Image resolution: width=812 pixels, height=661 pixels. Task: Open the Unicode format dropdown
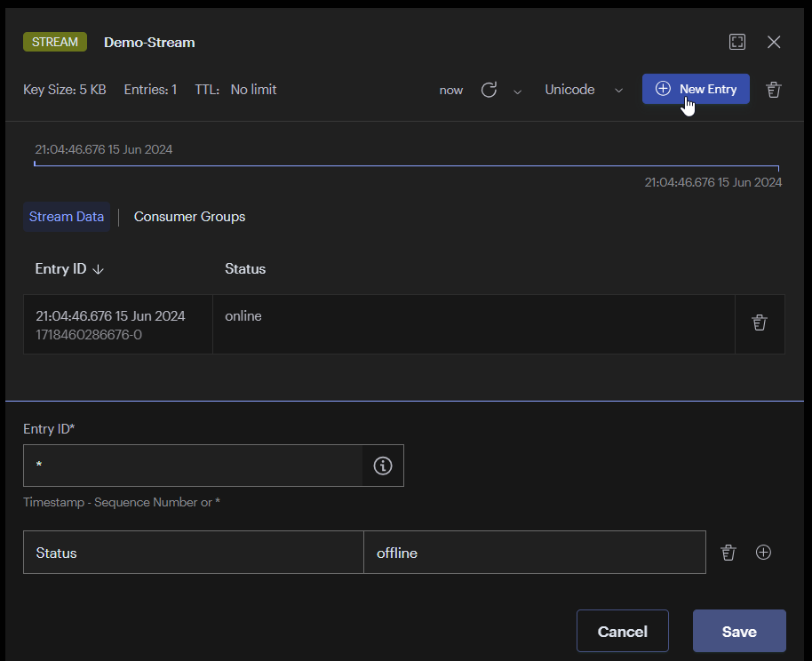582,90
